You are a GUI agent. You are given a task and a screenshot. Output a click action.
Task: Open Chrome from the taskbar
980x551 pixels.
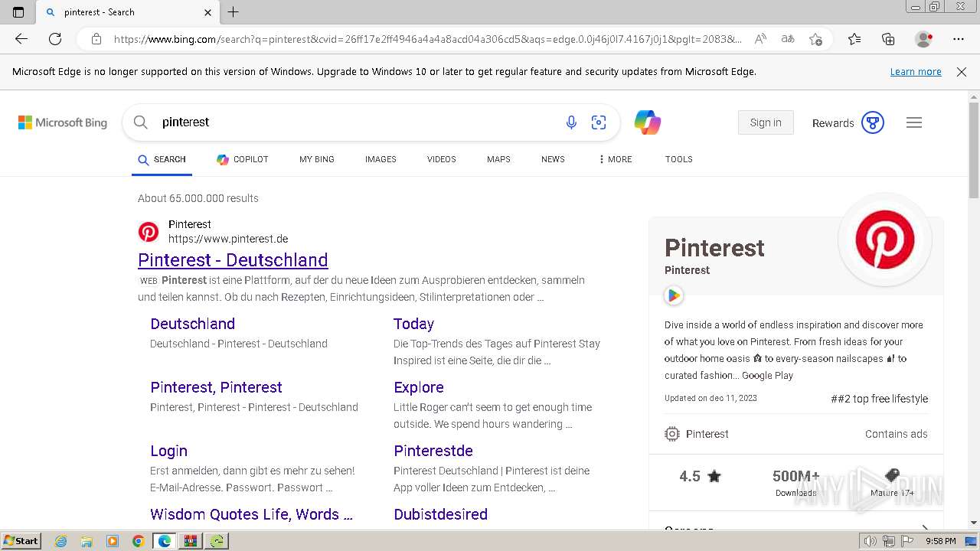tap(138, 541)
